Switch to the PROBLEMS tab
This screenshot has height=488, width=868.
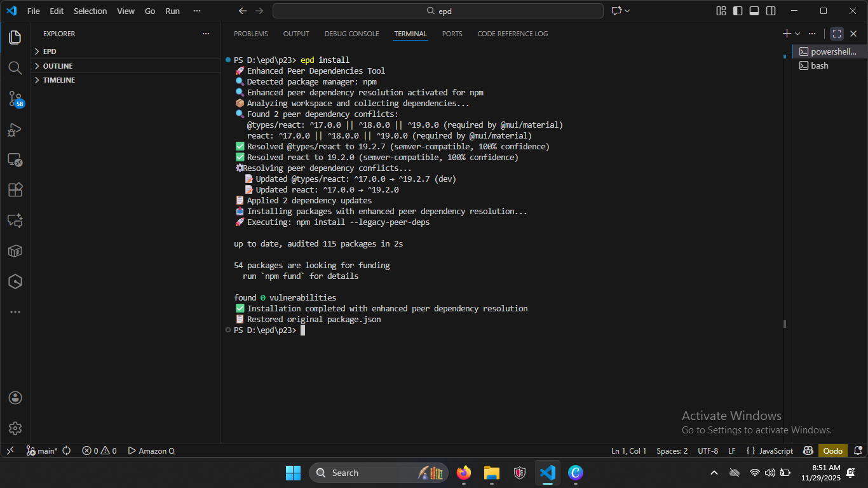[250, 33]
